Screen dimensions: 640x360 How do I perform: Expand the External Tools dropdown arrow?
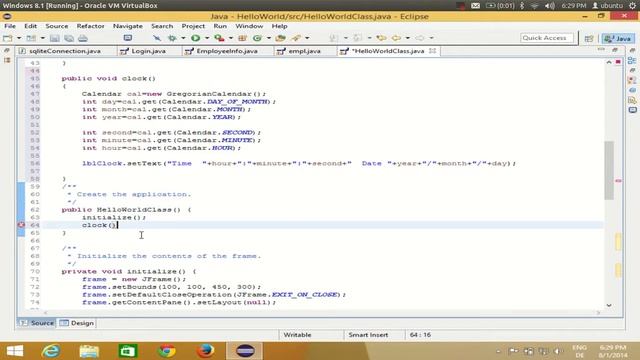(231, 38)
